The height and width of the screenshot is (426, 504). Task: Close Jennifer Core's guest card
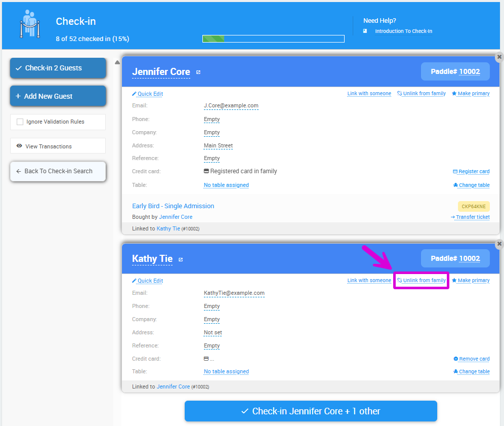499,57
